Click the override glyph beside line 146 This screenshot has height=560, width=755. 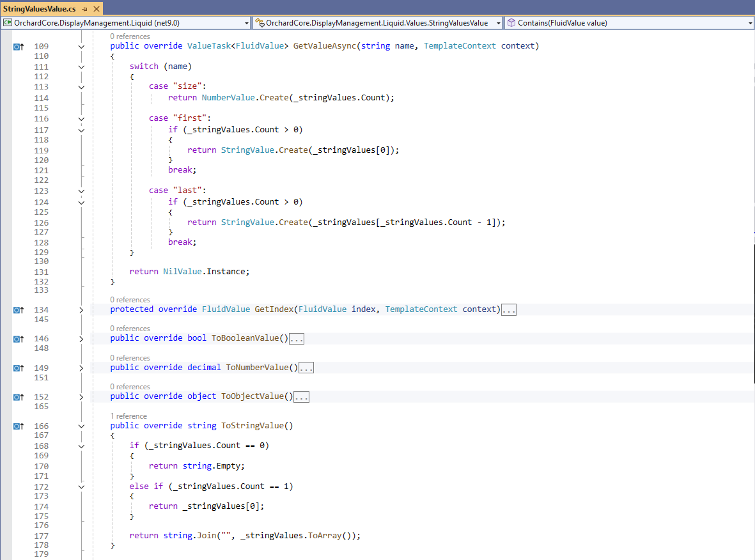coord(19,339)
